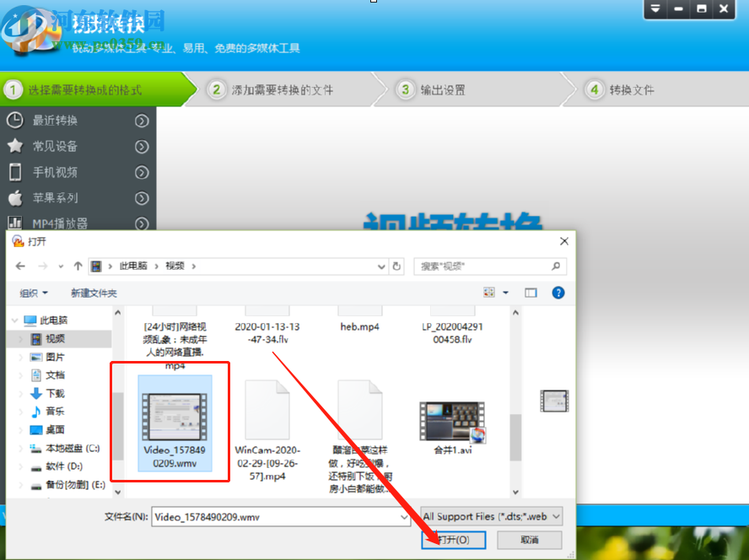Viewport: 749px width, 560px height.
Task: Select the 苹果系列 category
Action: click(x=78, y=198)
